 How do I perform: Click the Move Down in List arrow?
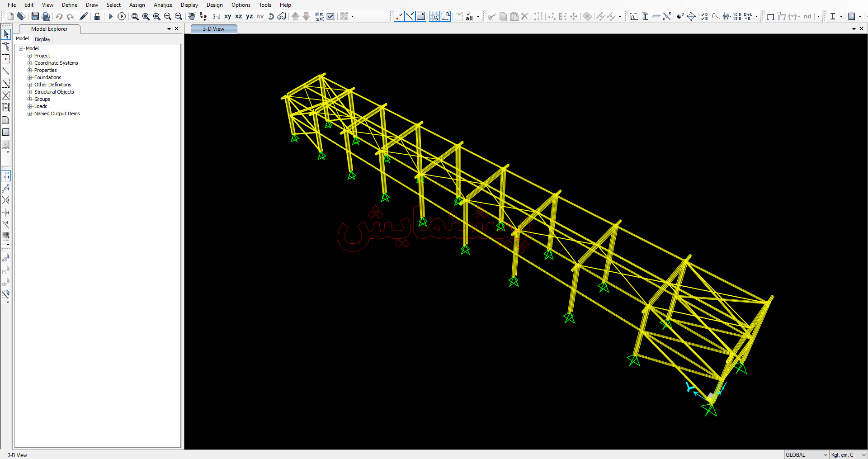(306, 16)
